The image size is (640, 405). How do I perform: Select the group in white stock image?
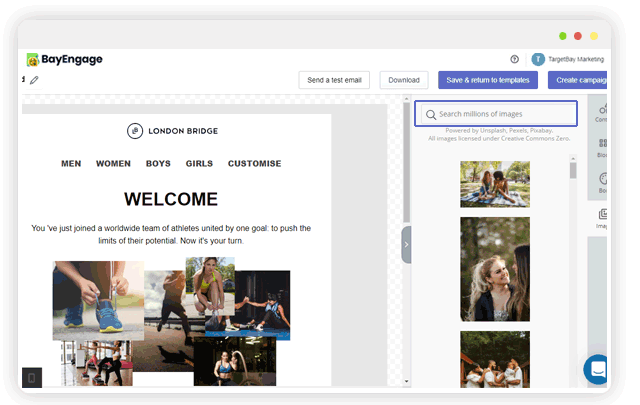[x=495, y=359]
